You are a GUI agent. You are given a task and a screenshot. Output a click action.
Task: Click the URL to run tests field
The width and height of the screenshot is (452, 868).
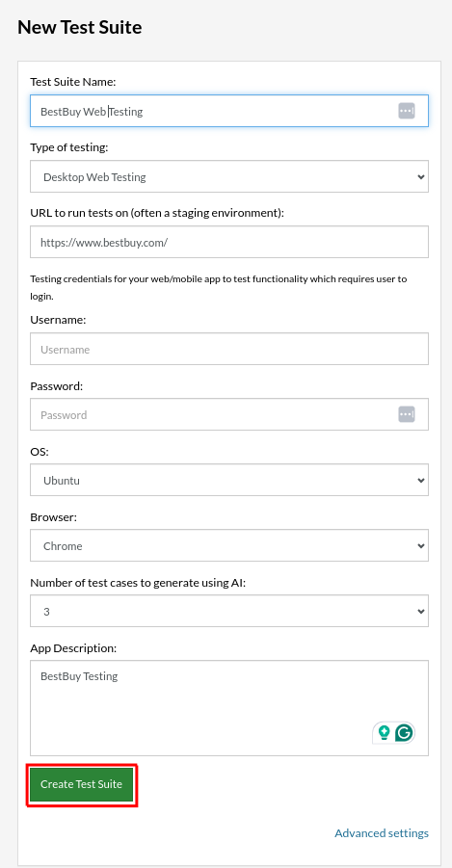[229, 242]
